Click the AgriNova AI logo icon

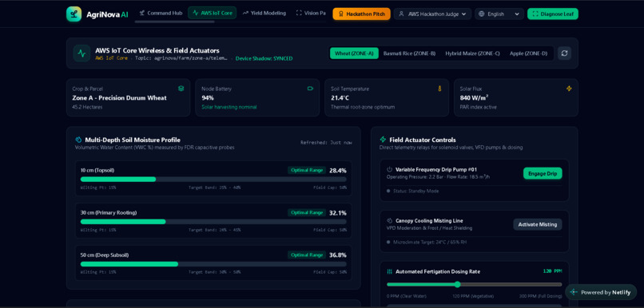tap(74, 14)
